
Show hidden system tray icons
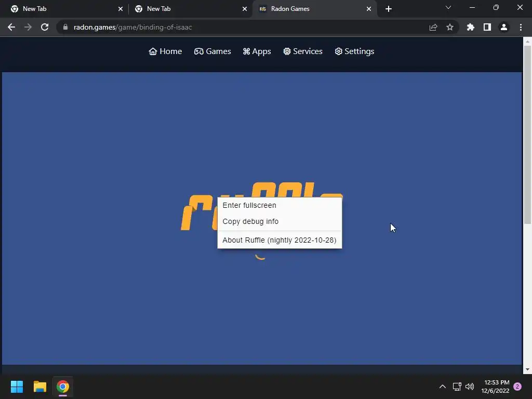pyautogui.click(x=443, y=387)
